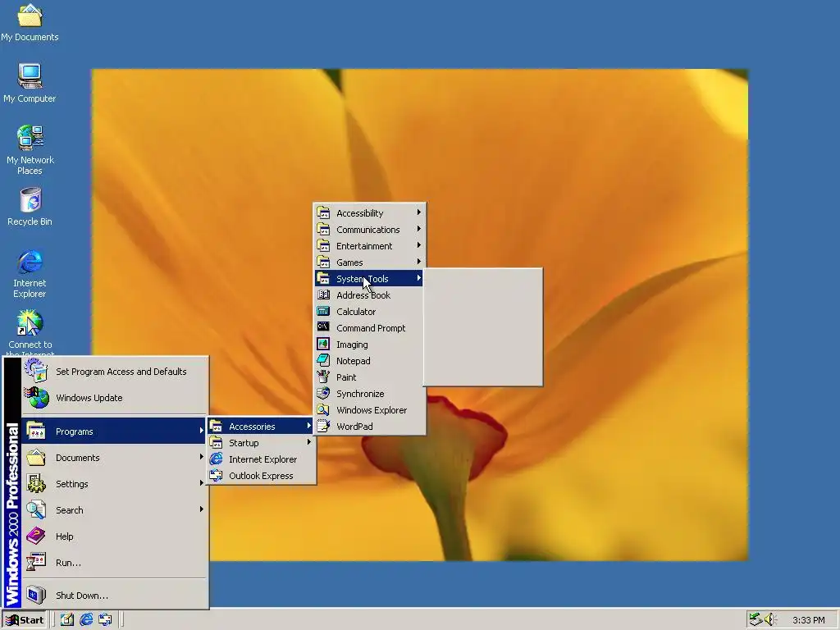Click the volume speaker tray icon
The width and height of the screenshot is (840, 630).
point(769,620)
